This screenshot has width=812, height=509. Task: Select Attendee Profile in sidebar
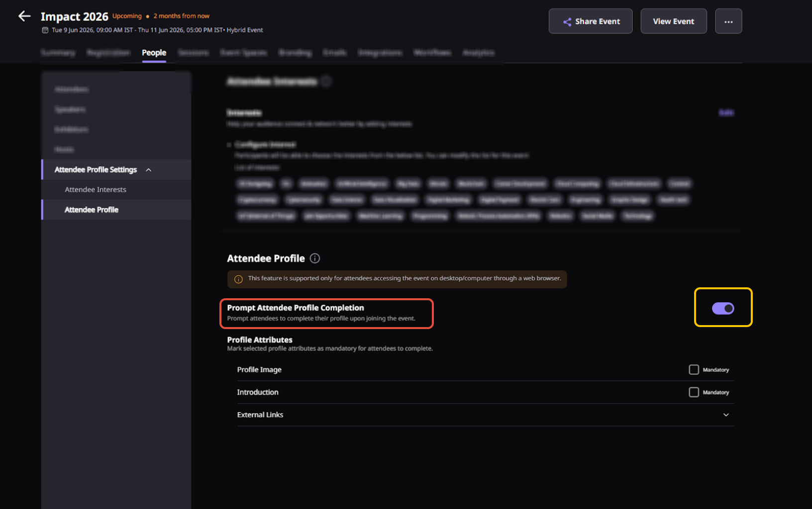click(x=92, y=210)
